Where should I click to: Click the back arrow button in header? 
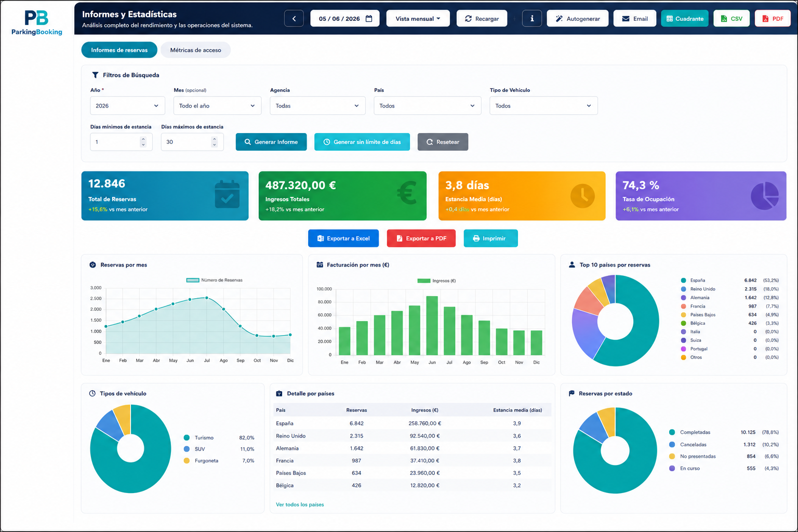point(294,19)
